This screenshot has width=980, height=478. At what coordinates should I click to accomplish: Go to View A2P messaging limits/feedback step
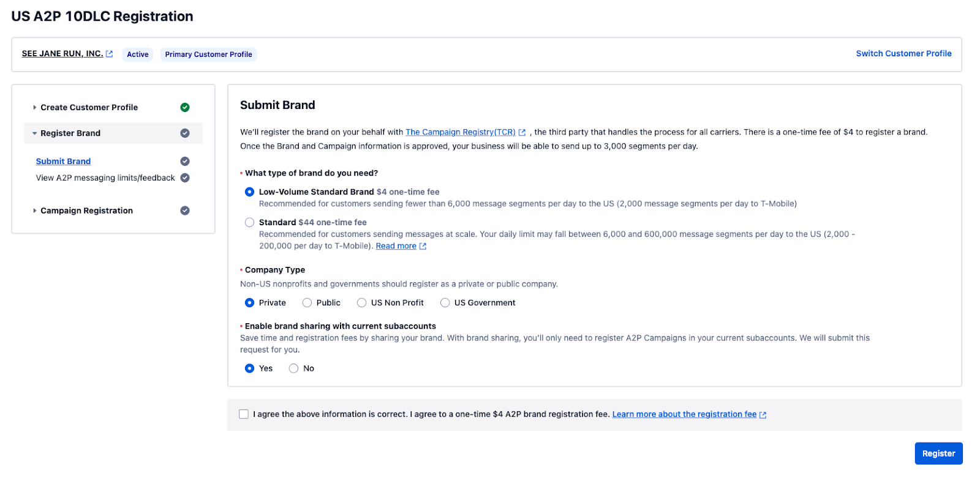[105, 178]
